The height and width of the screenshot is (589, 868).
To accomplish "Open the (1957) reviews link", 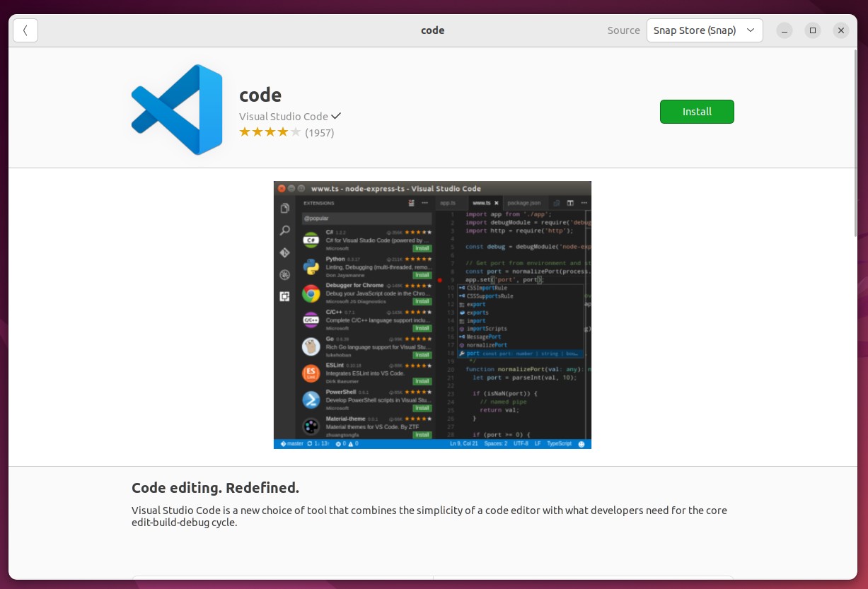I will [x=320, y=133].
